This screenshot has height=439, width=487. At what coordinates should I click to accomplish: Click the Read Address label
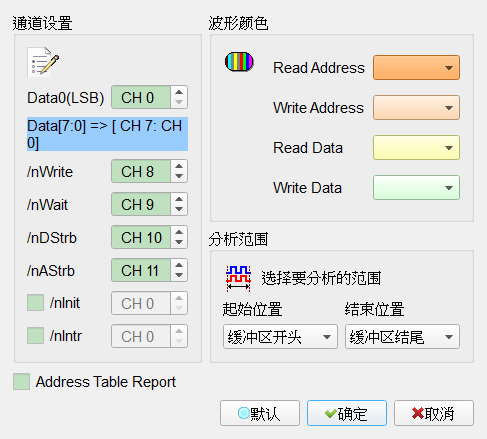319,68
